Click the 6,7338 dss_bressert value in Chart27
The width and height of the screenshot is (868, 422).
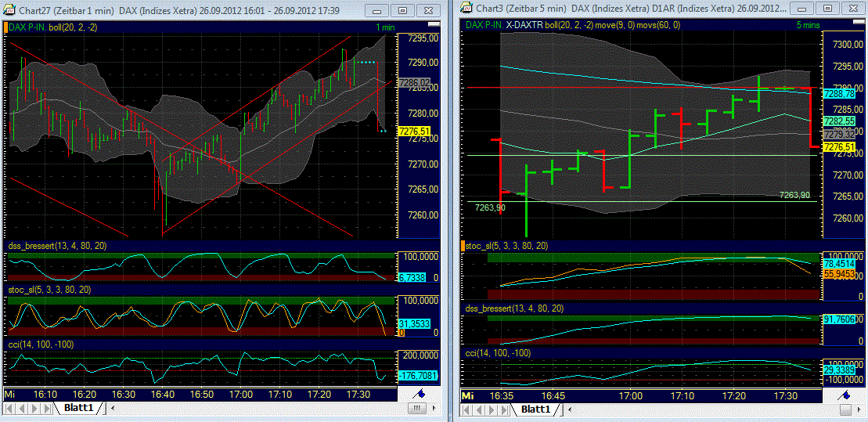412,277
